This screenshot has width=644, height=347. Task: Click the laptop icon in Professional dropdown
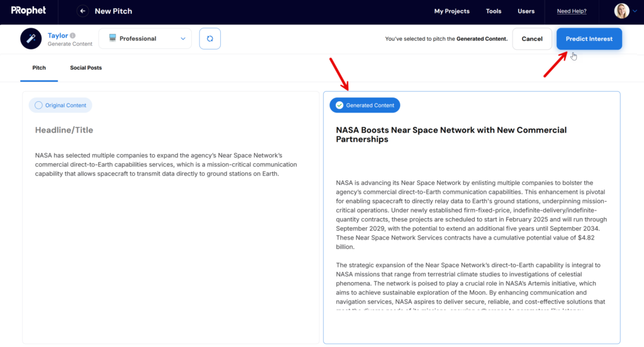[x=113, y=38]
